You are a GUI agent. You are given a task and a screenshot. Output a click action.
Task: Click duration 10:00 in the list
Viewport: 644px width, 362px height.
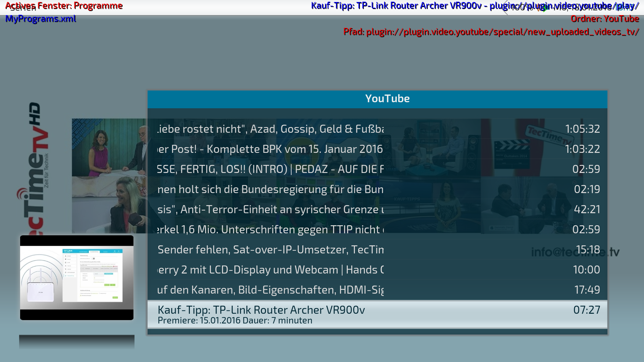pyautogui.click(x=586, y=270)
